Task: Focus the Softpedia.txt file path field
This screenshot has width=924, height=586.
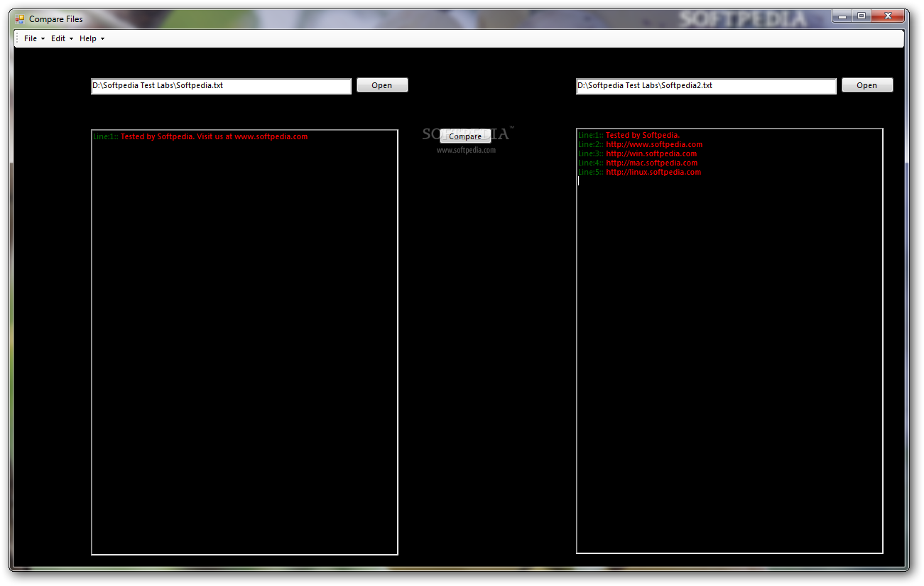Action: [x=221, y=86]
